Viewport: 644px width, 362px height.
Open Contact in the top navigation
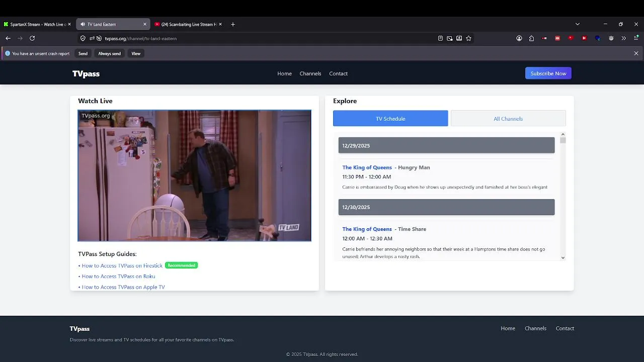coord(339,73)
